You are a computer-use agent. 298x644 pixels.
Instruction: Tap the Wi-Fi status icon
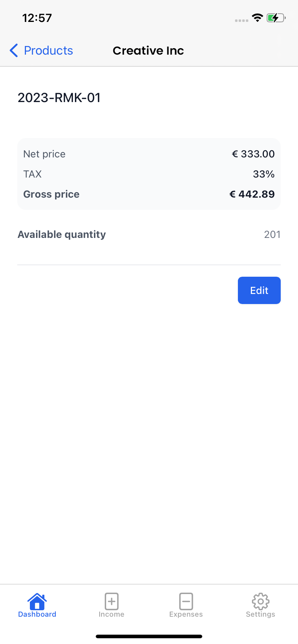(x=257, y=18)
